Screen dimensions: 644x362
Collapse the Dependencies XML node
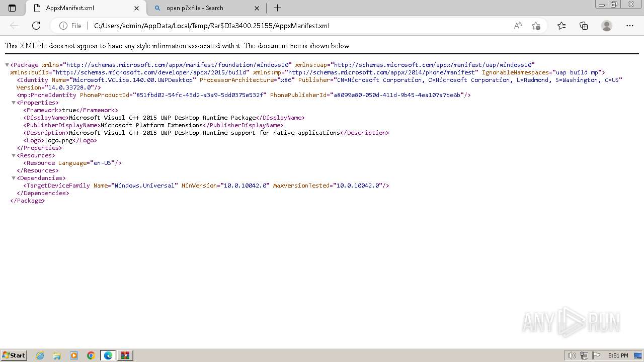pos(14,178)
